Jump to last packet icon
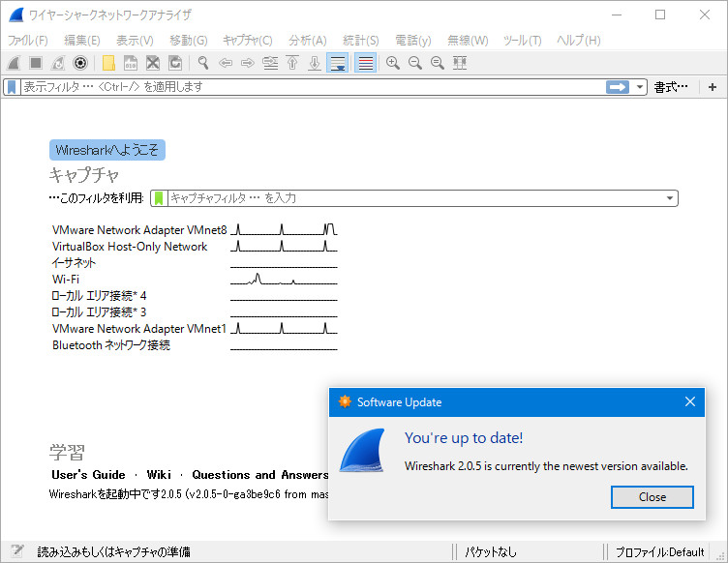The width and height of the screenshot is (728, 563). click(315, 63)
